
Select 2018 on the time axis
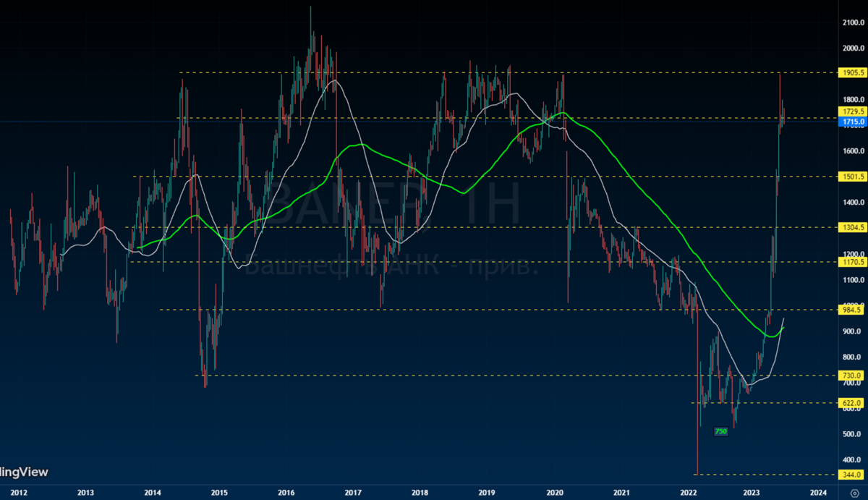[x=420, y=492]
